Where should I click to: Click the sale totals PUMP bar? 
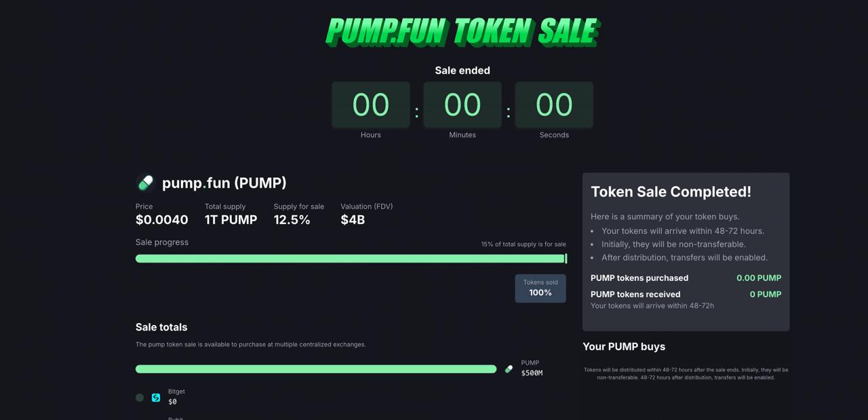pos(316,369)
